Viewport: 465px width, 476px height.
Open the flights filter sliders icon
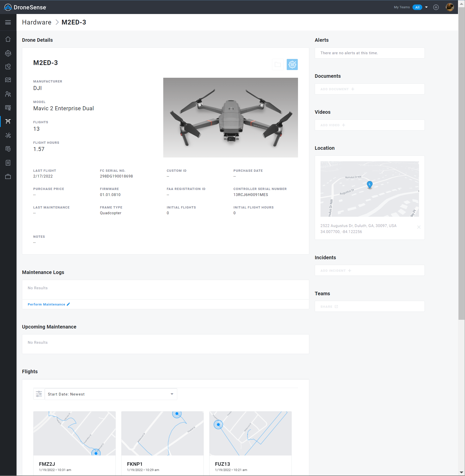coord(39,394)
